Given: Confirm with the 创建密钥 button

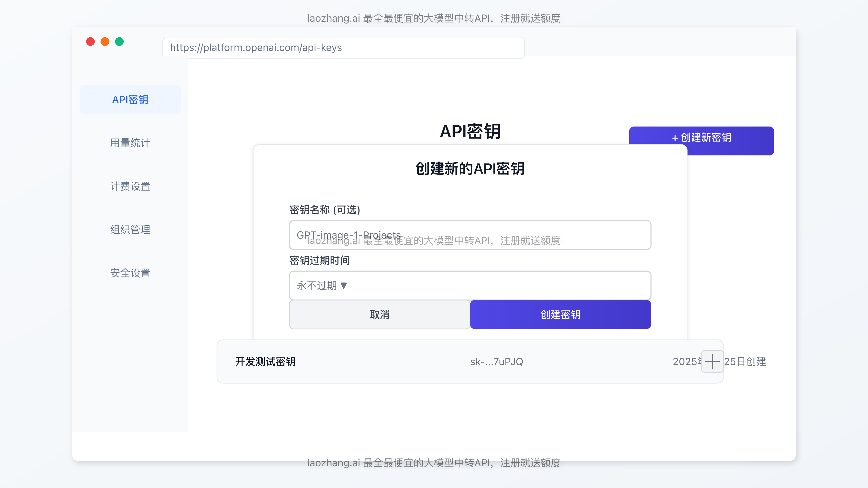Looking at the screenshot, I should (x=560, y=314).
